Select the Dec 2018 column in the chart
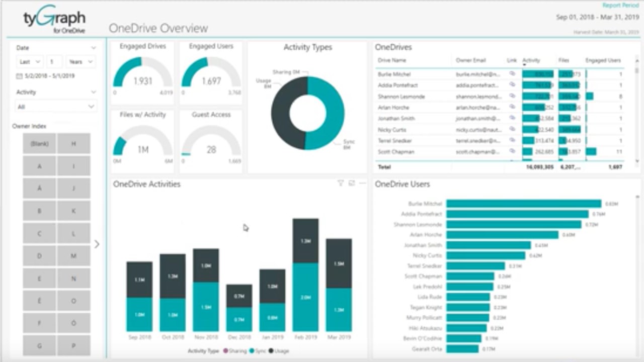The image size is (644, 362). click(x=239, y=308)
